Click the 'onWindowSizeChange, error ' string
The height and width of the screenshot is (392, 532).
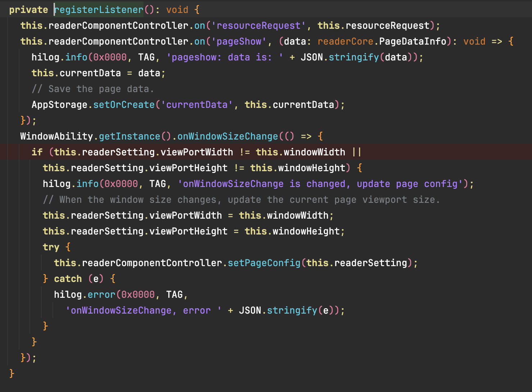(143, 310)
